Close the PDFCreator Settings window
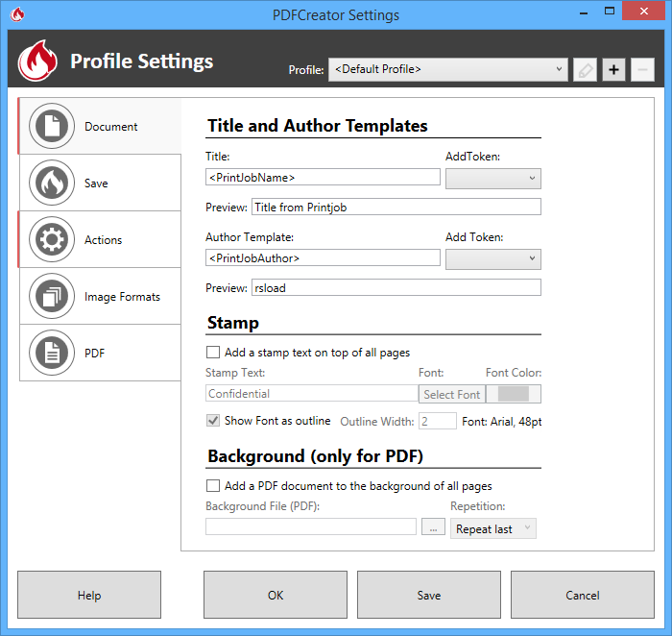This screenshot has height=636, width=672. [644, 12]
